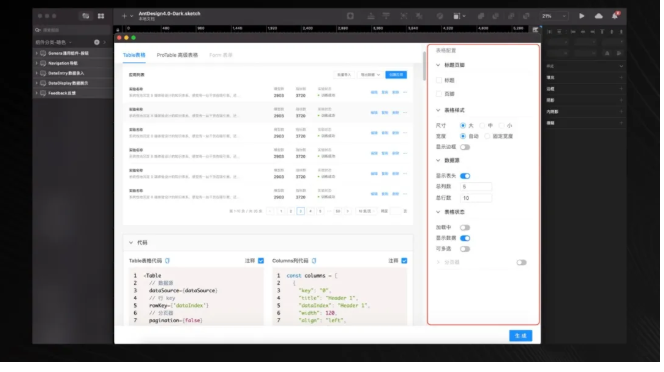This screenshot has height=372, width=664.
Task: Click the Intersect boolean operation icon
Action: pyautogui.click(x=511, y=16)
